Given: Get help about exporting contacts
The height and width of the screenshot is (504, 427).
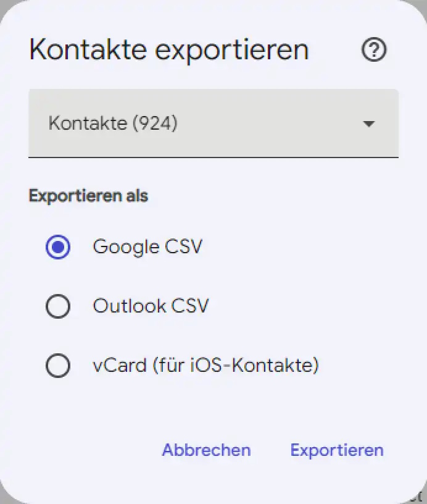Looking at the screenshot, I should [374, 49].
